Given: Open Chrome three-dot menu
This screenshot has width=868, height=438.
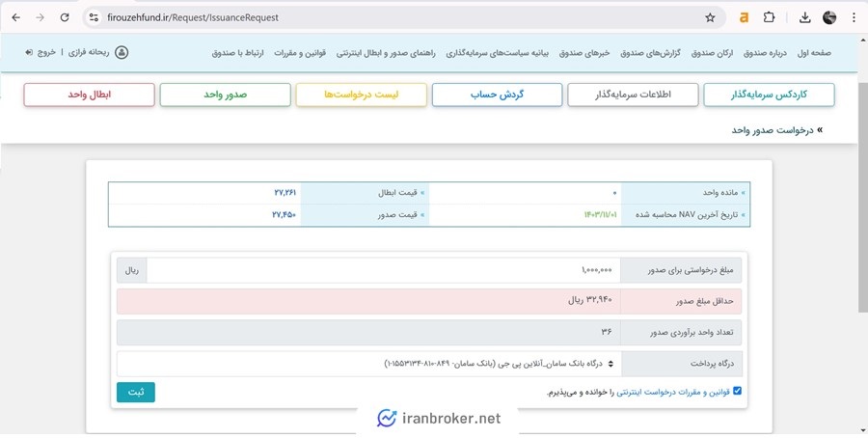Looking at the screenshot, I should pos(854,17).
